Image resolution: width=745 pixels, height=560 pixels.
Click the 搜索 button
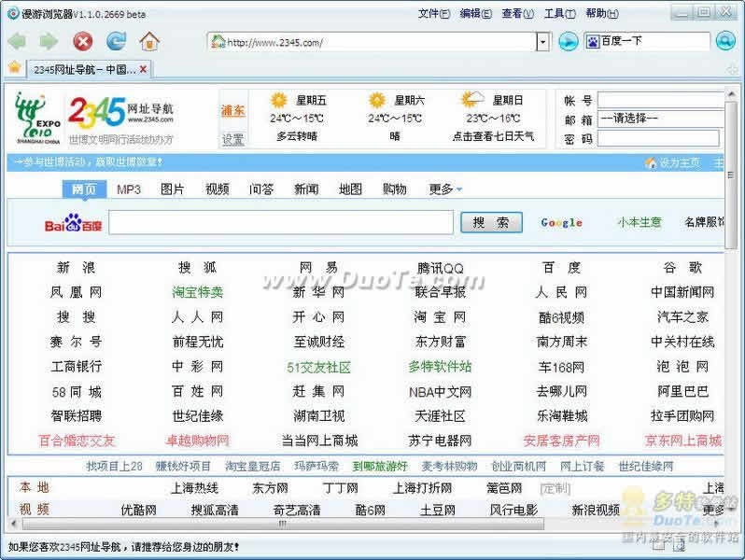pyautogui.click(x=491, y=222)
